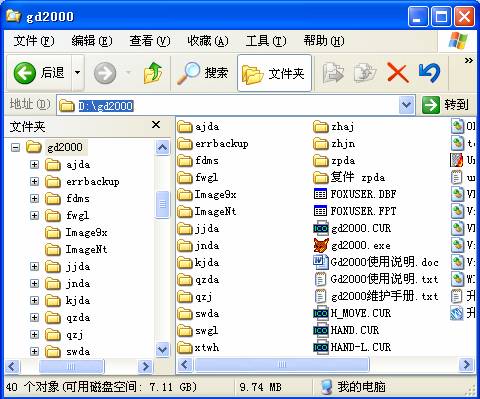
Task: Click the blue undo arrow icon
Action: click(x=429, y=72)
